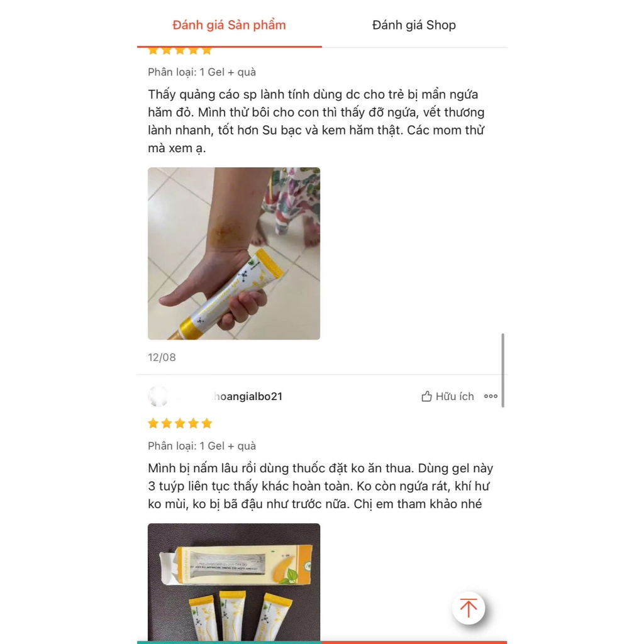Click the fifth star of hoangialbo21's rating
This screenshot has width=644, height=644.
(207, 423)
